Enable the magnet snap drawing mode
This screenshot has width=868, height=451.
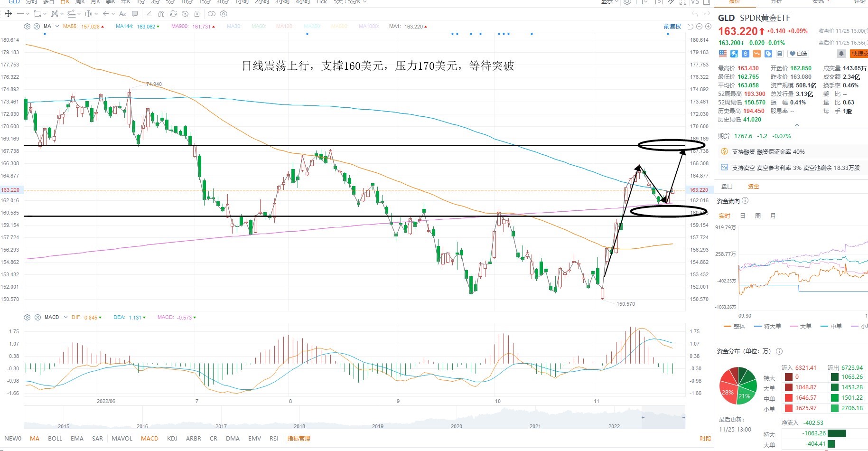(x=161, y=14)
